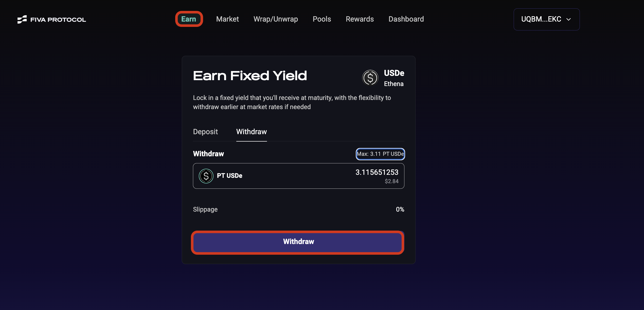
Task: Click the Slippage 0% value
Action: pyautogui.click(x=400, y=210)
